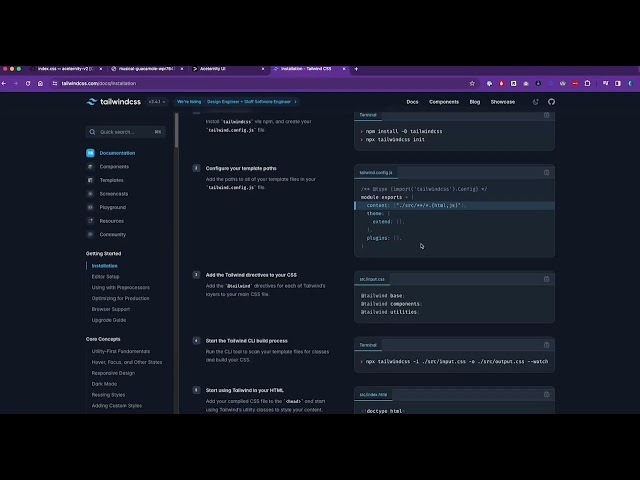The width and height of the screenshot is (640, 480).
Task: Switch to the index.css browser tab
Action: click(65, 69)
